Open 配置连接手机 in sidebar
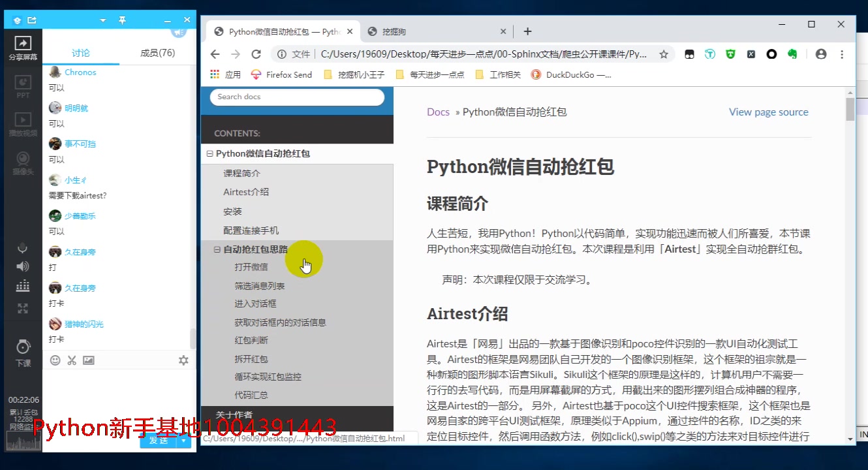The height and width of the screenshot is (470, 868). pyautogui.click(x=251, y=230)
